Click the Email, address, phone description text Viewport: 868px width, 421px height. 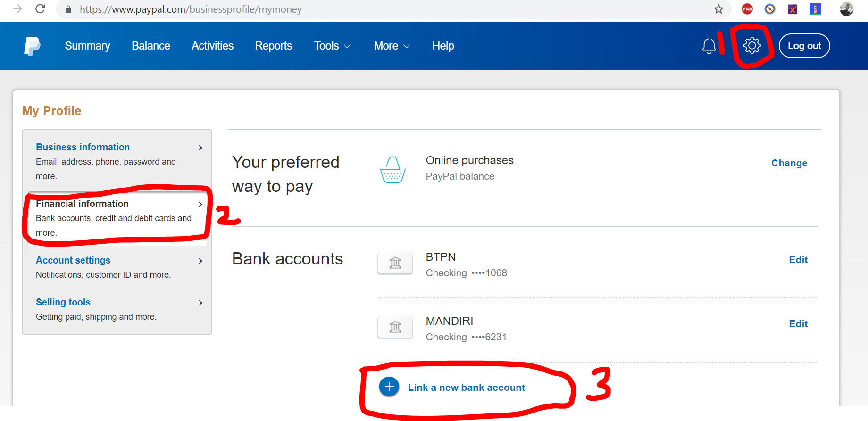pos(106,169)
